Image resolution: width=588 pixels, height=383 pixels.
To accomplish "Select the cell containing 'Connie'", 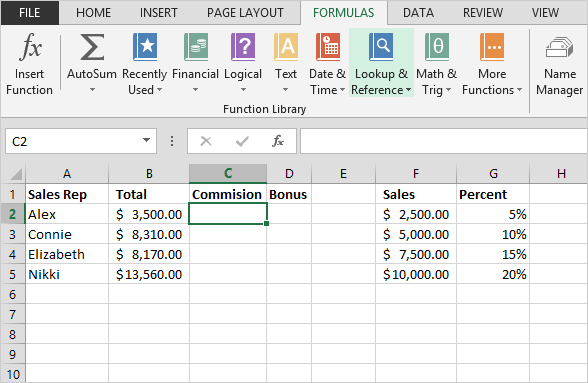I will coord(67,234).
